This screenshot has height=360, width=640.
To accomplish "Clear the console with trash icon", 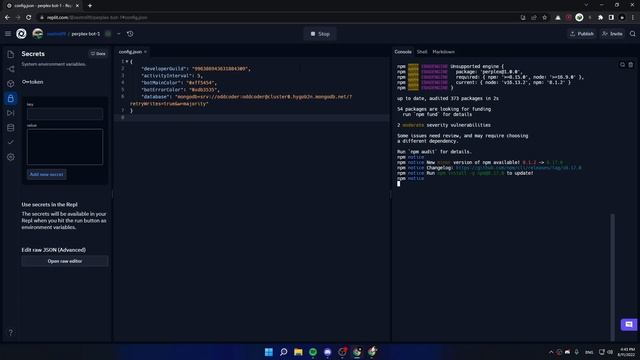I will click(631, 65).
